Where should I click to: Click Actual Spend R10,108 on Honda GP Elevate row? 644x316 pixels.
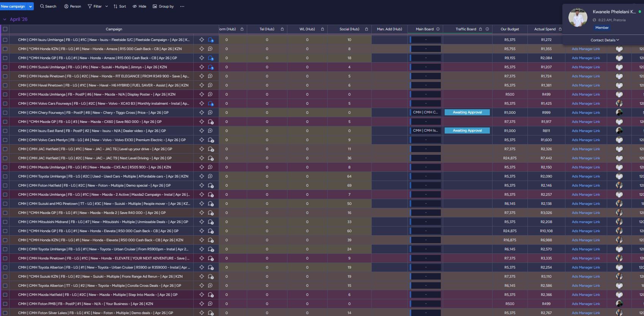(x=546, y=231)
